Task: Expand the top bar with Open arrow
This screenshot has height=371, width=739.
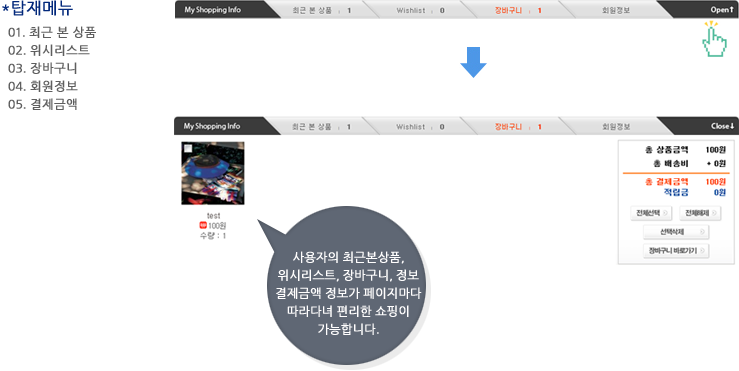Action: coord(721,10)
